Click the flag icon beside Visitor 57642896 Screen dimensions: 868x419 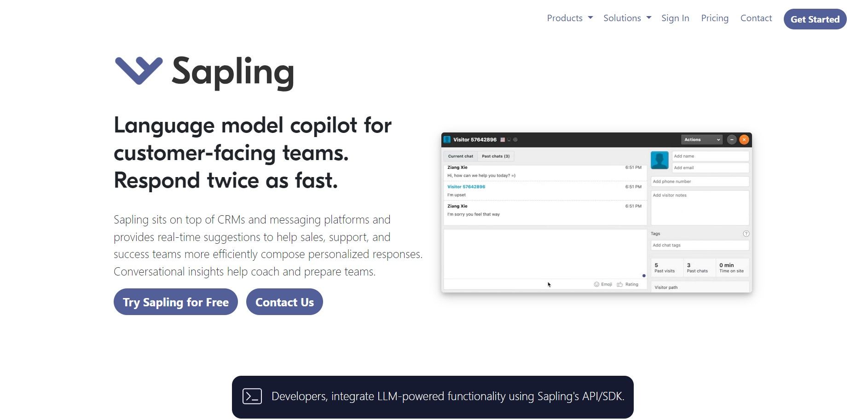click(x=503, y=139)
